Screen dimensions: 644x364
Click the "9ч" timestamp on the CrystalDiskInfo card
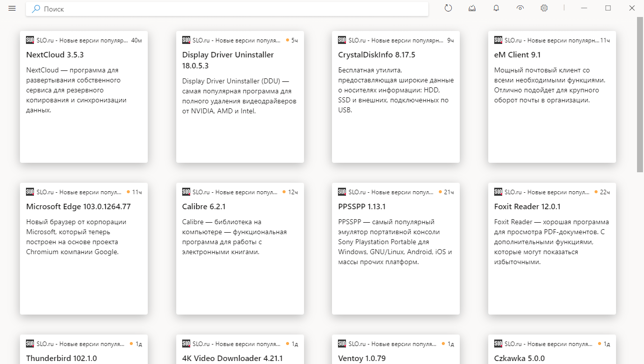click(450, 40)
